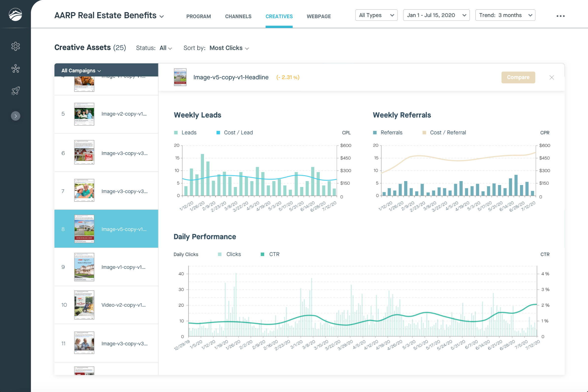588x392 pixels.
Task: Switch to the Webpage tab
Action: coord(318,16)
